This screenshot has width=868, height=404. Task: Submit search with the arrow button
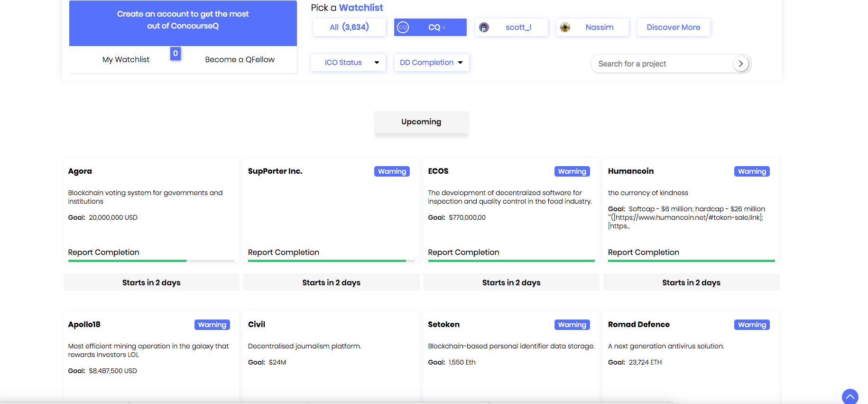click(740, 64)
